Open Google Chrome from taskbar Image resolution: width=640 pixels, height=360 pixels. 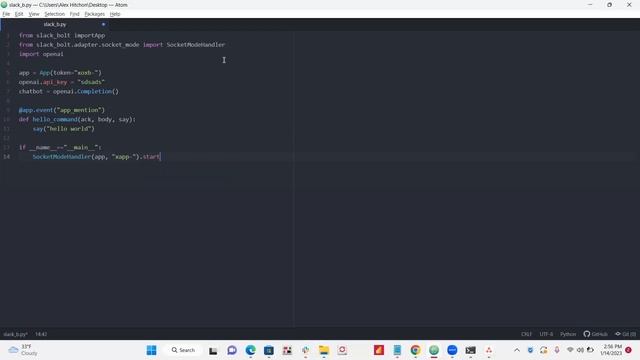tap(416, 350)
